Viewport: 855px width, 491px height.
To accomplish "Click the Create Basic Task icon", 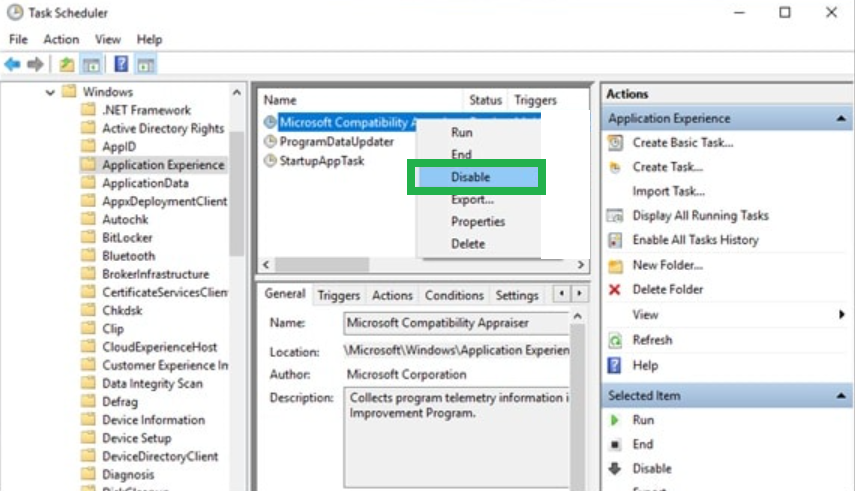I will pyautogui.click(x=615, y=143).
